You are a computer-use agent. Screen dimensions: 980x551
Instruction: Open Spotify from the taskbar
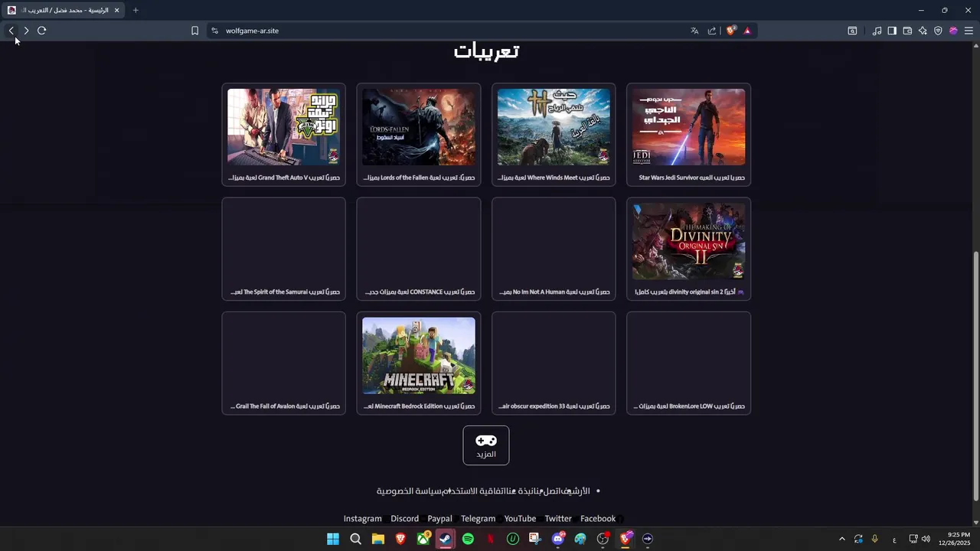pyautogui.click(x=468, y=539)
